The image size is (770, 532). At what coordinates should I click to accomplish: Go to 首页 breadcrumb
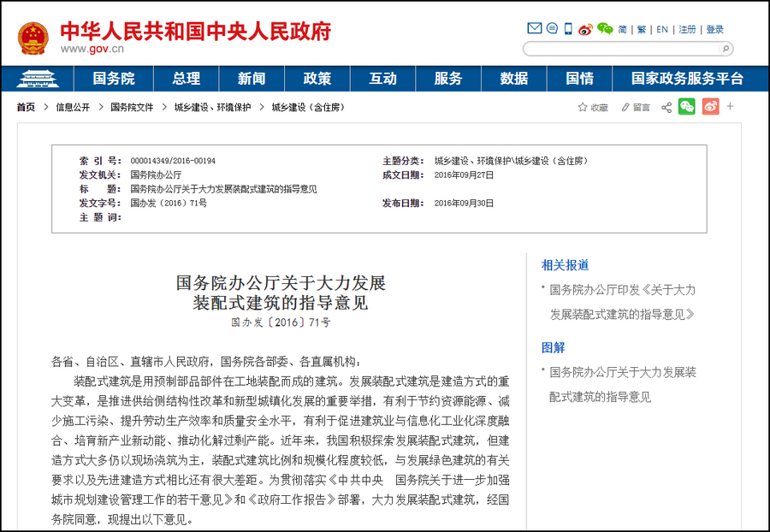click(26, 107)
